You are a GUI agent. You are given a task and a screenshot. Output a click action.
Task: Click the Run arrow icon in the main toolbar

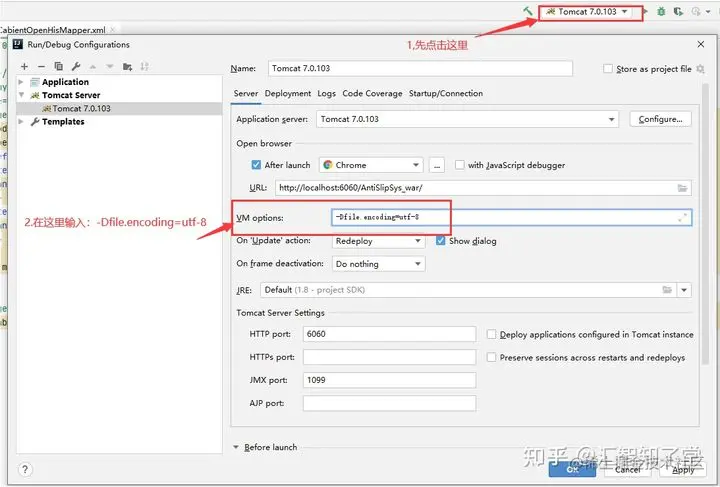(x=646, y=11)
